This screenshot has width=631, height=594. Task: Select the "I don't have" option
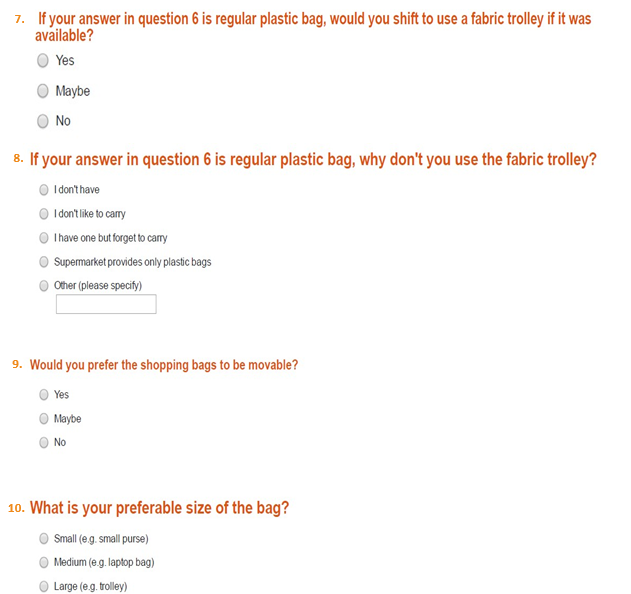(43, 189)
